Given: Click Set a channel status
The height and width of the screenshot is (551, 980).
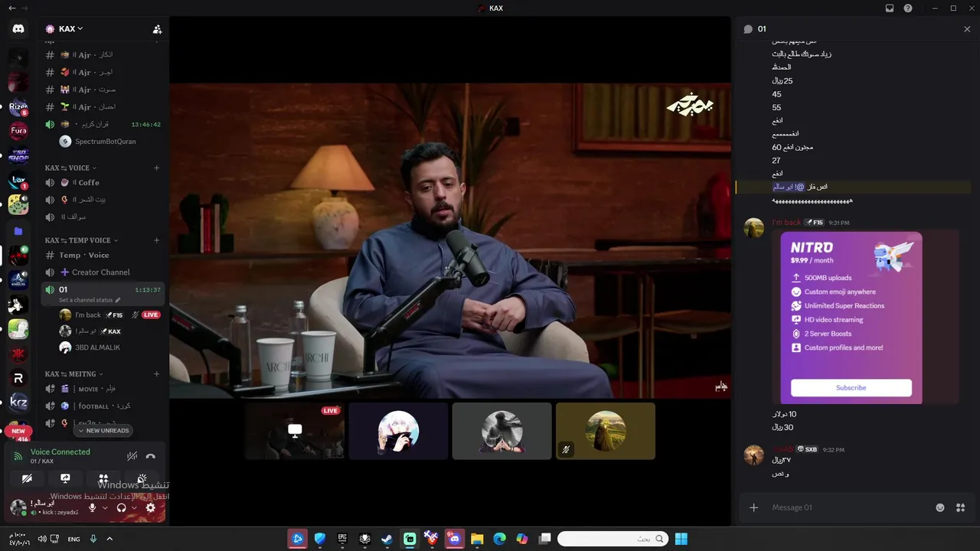Looking at the screenshot, I should [85, 300].
